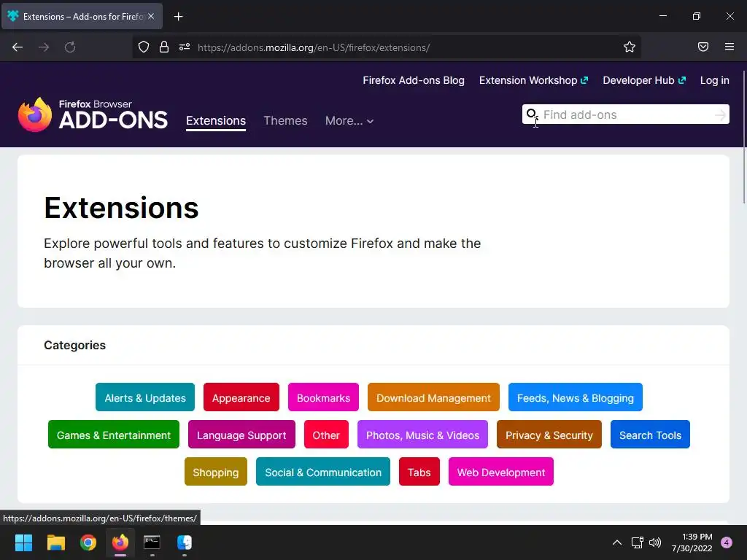
Task: Open the terminal app in taskbar
Action: [152, 542]
